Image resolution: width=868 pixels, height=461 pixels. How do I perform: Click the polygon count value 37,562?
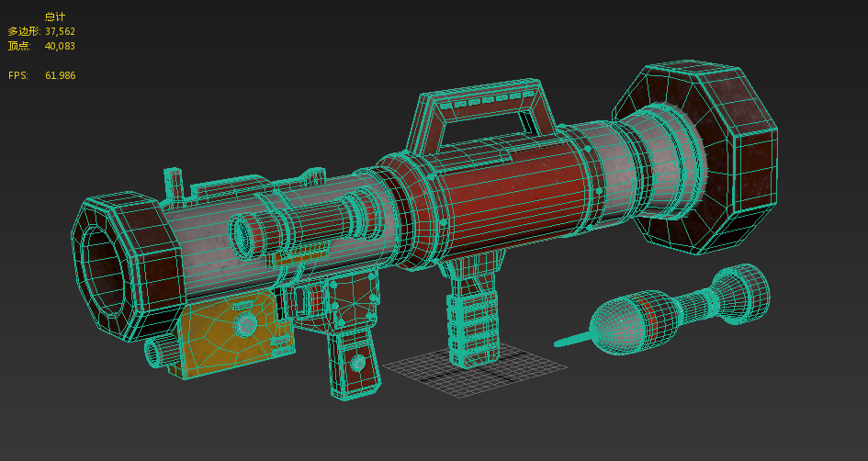click(x=60, y=31)
